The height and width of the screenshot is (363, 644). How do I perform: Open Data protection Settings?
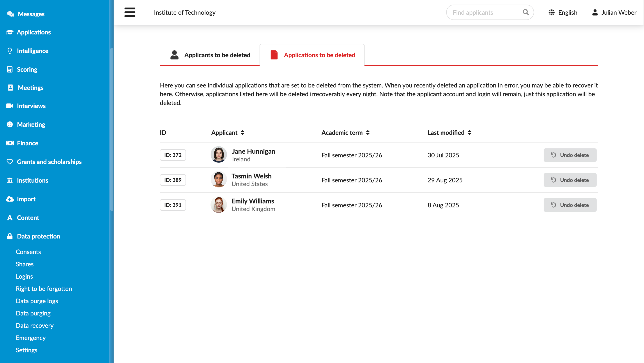[x=27, y=350]
